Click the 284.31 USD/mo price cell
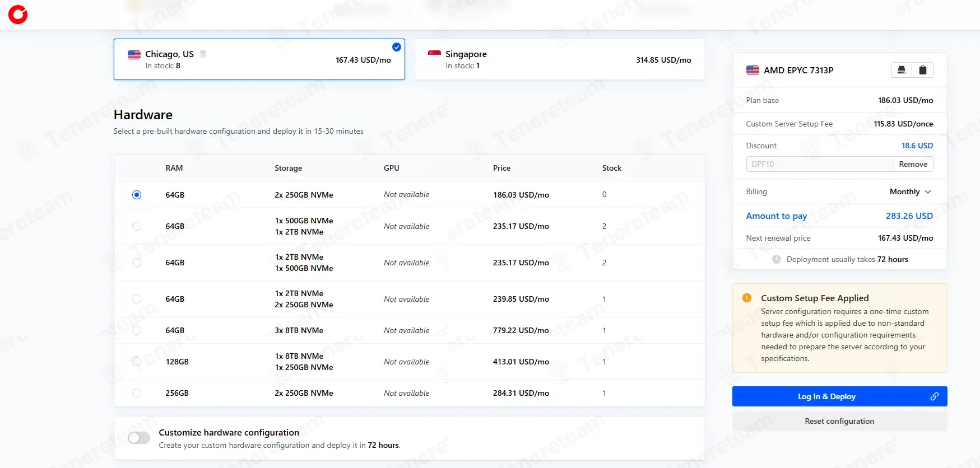The width and height of the screenshot is (980, 468). [521, 393]
